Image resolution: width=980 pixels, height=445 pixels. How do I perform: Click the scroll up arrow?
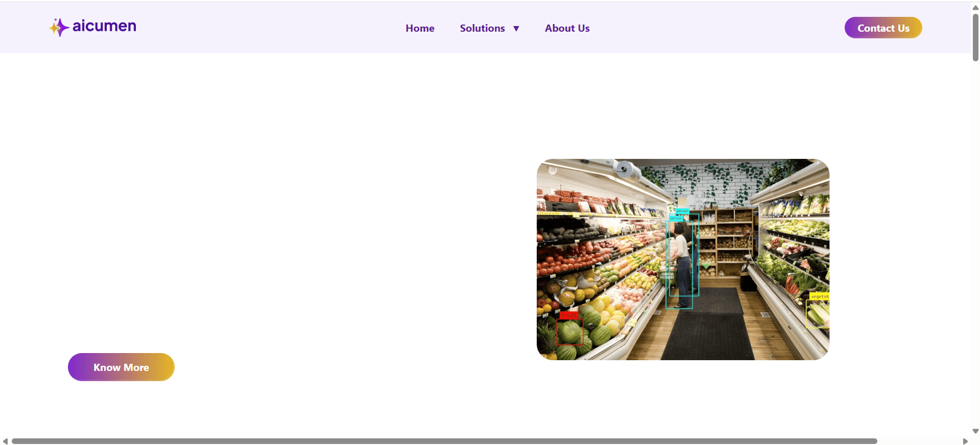975,7
